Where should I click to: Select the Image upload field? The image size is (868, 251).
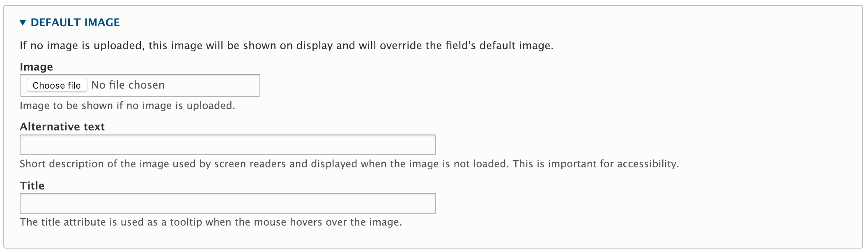click(140, 85)
